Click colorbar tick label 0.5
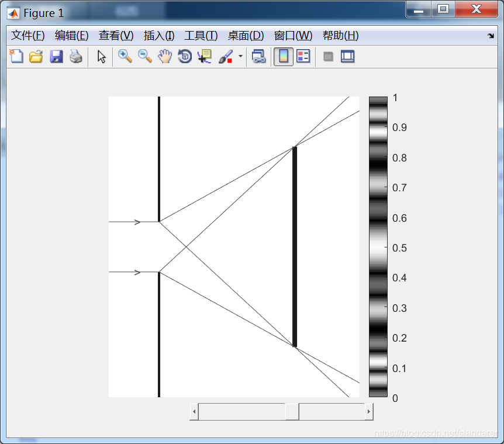The width and height of the screenshot is (504, 444). click(399, 248)
